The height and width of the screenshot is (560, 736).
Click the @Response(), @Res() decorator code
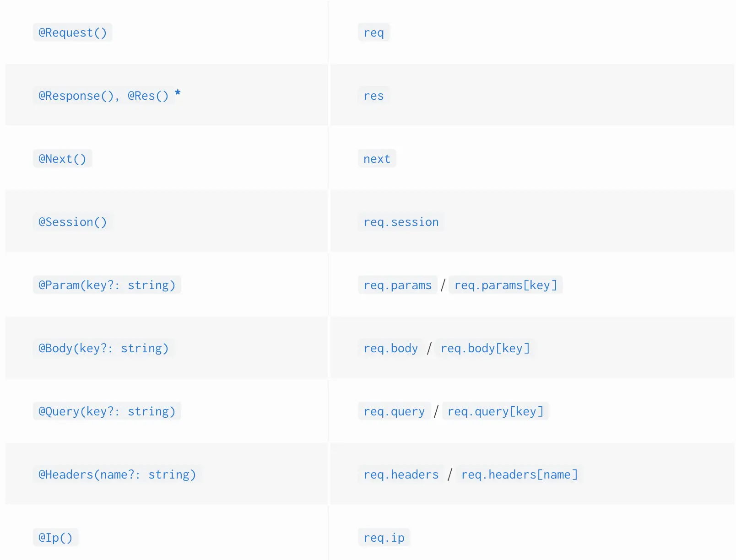[x=103, y=96]
